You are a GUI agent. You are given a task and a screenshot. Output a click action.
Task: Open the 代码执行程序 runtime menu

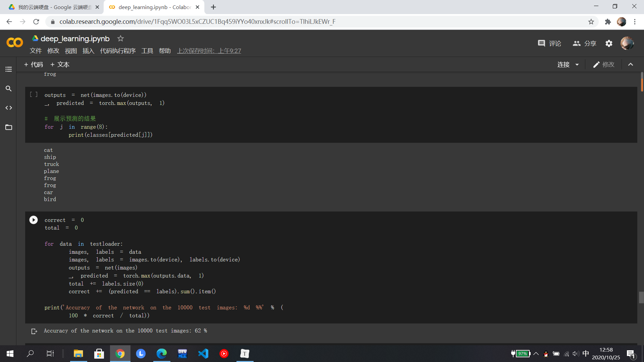coord(118,51)
